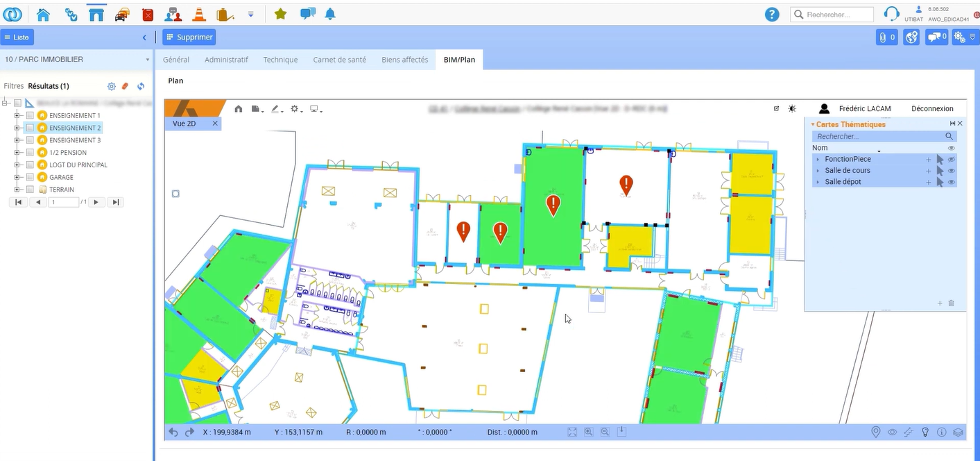This screenshot has height=461, width=980.
Task: Click the Supprimer button
Action: coord(189,37)
